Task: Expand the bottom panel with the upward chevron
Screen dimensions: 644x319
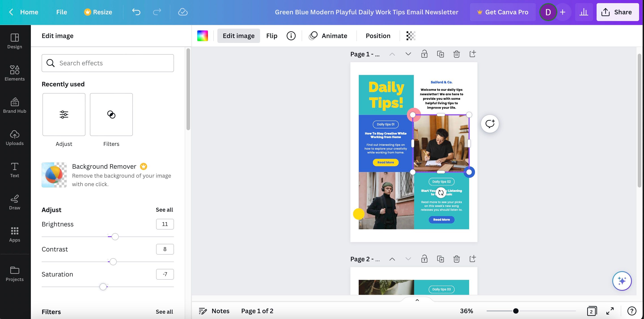Action: point(417,300)
